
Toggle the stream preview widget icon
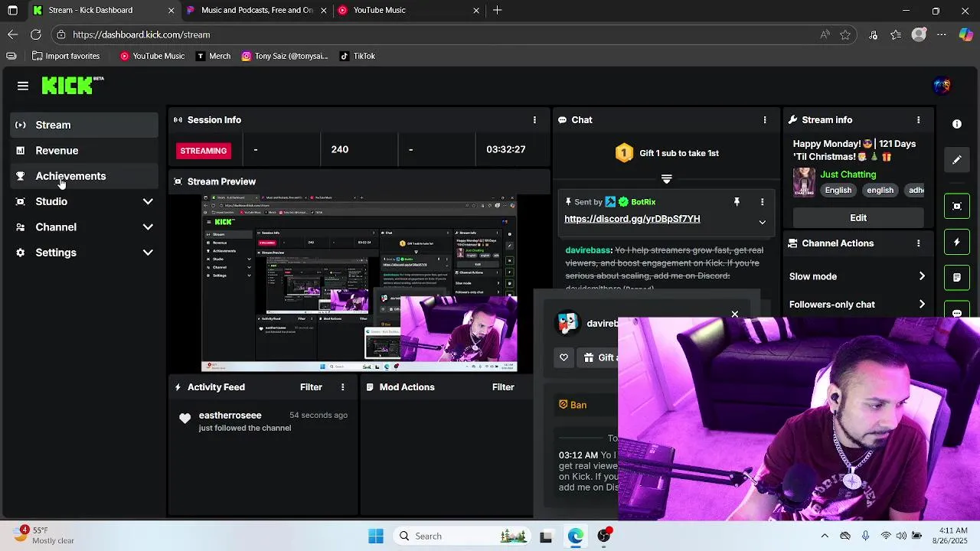click(956, 206)
